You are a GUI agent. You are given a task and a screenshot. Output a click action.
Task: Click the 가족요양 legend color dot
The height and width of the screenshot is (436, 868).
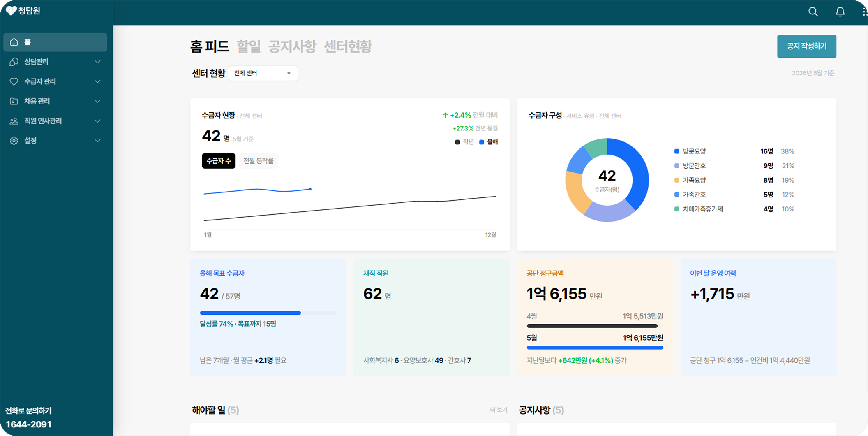[x=677, y=180]
